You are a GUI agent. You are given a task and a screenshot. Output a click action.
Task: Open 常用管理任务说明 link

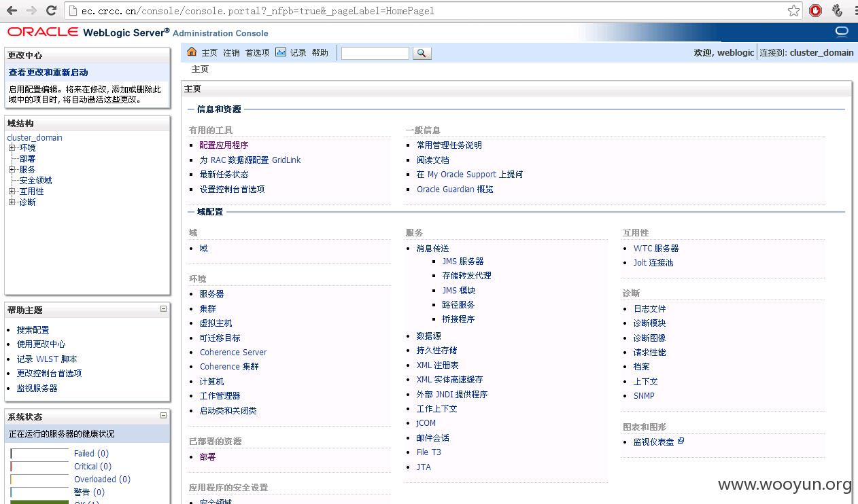449,145
